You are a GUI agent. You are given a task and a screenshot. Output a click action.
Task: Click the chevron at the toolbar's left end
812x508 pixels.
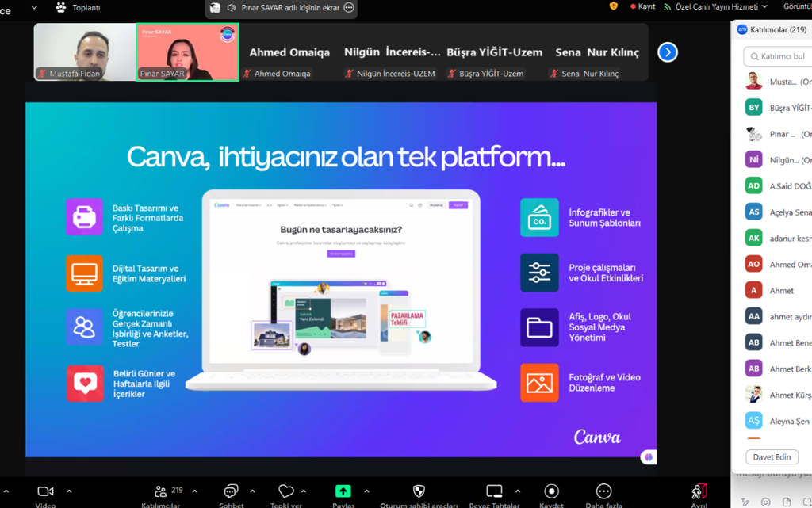pos(6,491)
